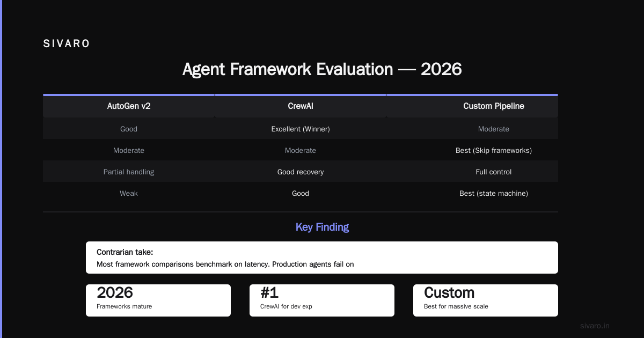Click the Good recovery cell
Image resolution: width=644 pixels, height=338 pixels.
pos(301,172)
